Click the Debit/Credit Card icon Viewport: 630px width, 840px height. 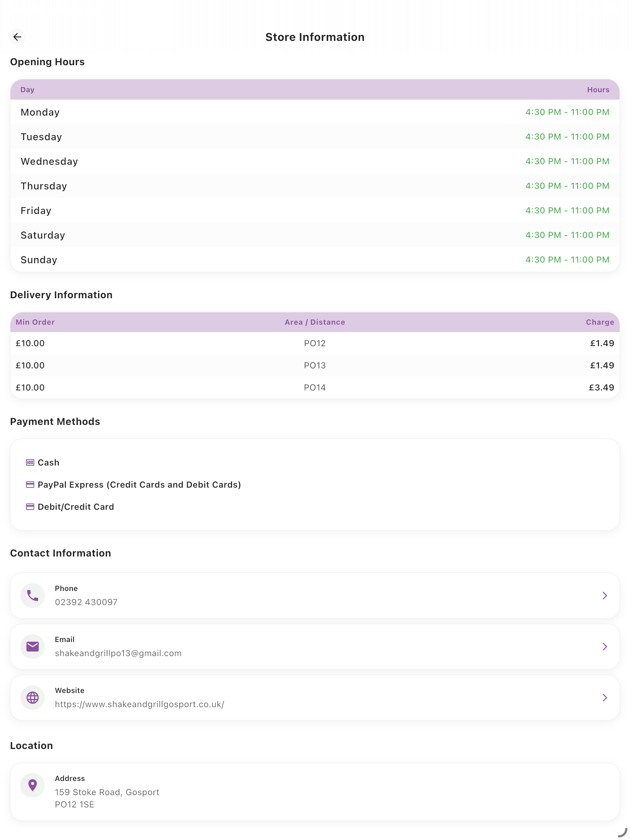pos(30,507)
